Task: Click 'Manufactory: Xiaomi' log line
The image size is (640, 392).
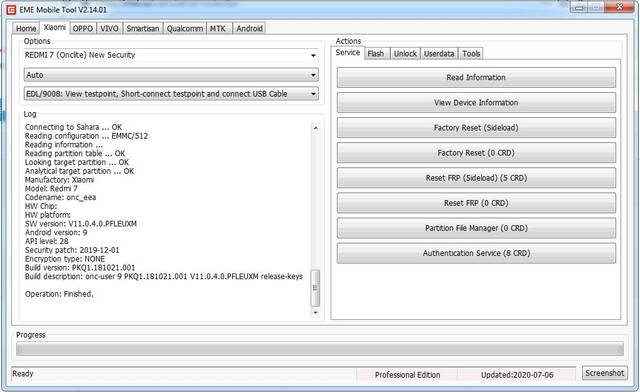Action: point(59,180)
